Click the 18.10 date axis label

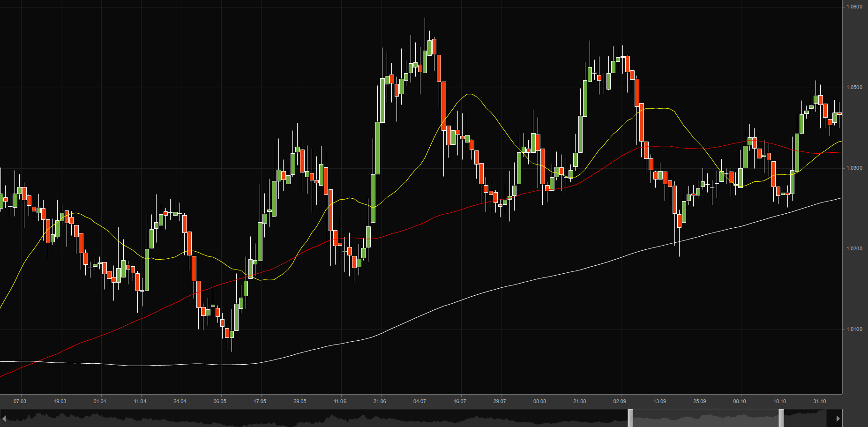pos(779,401)
